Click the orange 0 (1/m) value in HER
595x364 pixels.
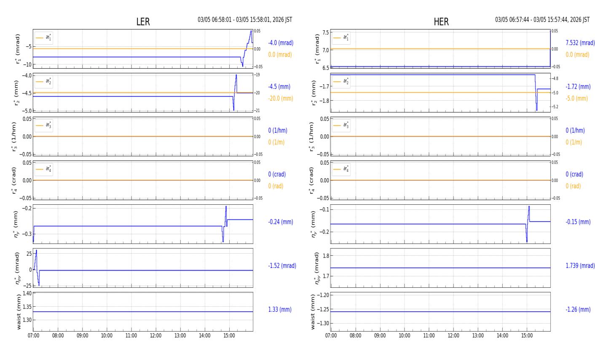click(x=574, y=142)
